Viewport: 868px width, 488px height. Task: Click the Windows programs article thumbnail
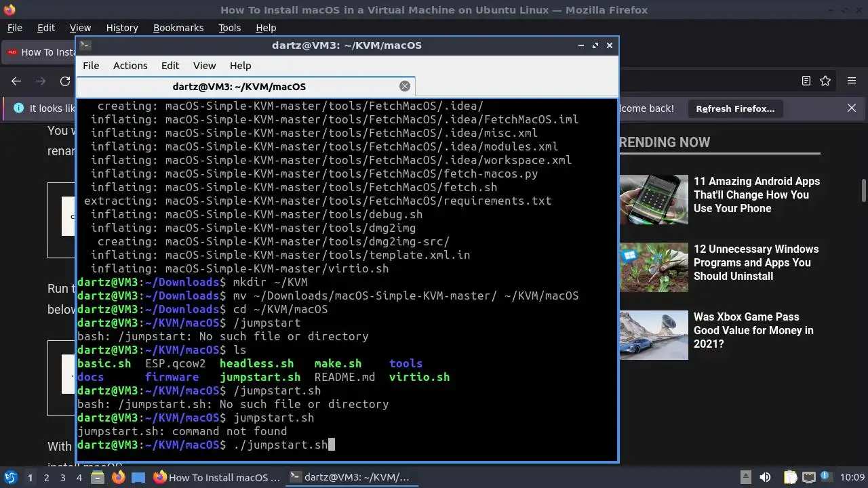tap(654, 267)
